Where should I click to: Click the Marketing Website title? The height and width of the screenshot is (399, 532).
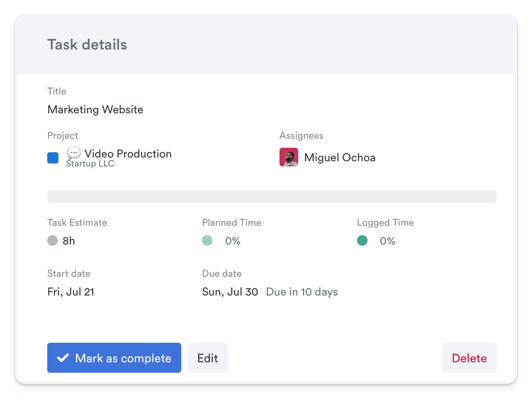96,109
